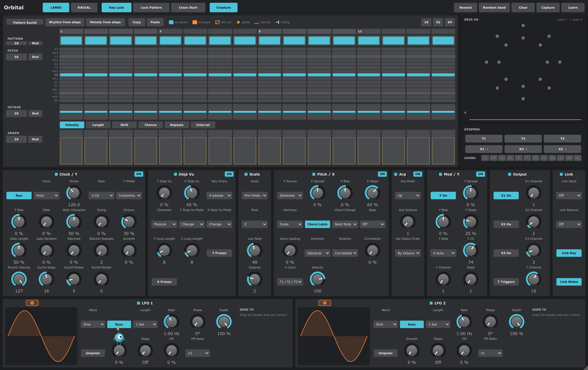Click the blue creature mascot icon
The height and width of the screenshot is (370, 588).
[119, 337]
